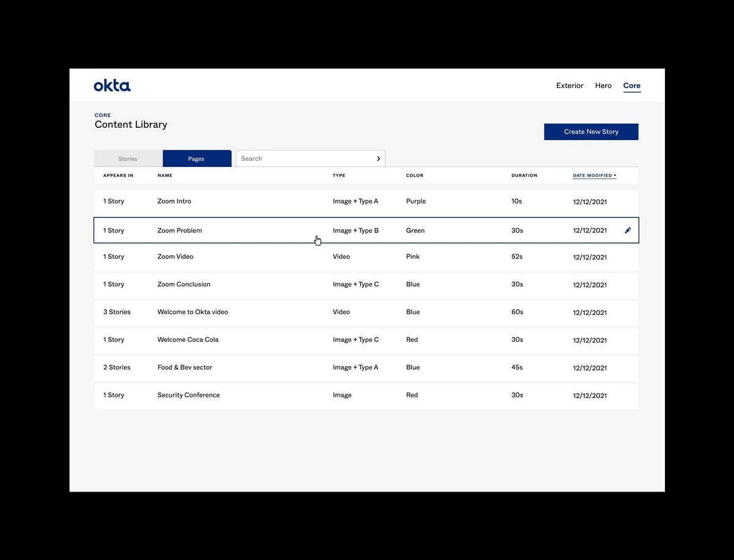Image resolution: width=734 pixels, height=560 pixels.
Task: Select the Security Conference row name
Action: [x=188, y=395]
